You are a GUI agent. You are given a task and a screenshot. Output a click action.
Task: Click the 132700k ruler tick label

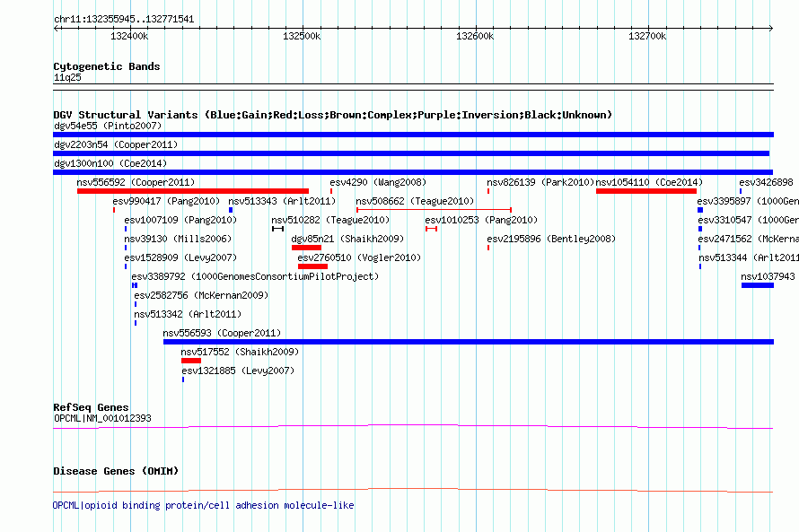[x=647, y=36]
